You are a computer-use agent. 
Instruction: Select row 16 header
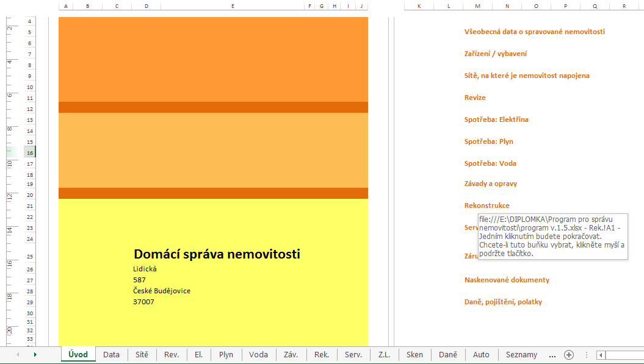29,152
